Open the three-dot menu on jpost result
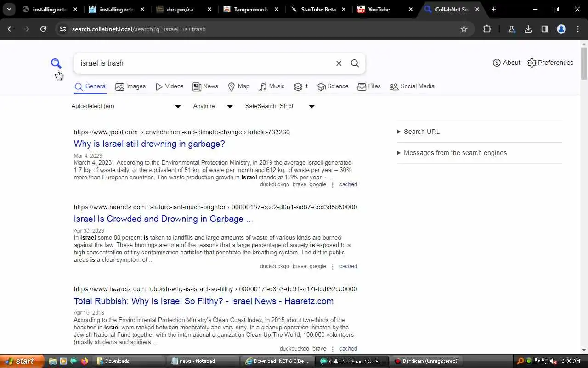 tap(333, 184)
